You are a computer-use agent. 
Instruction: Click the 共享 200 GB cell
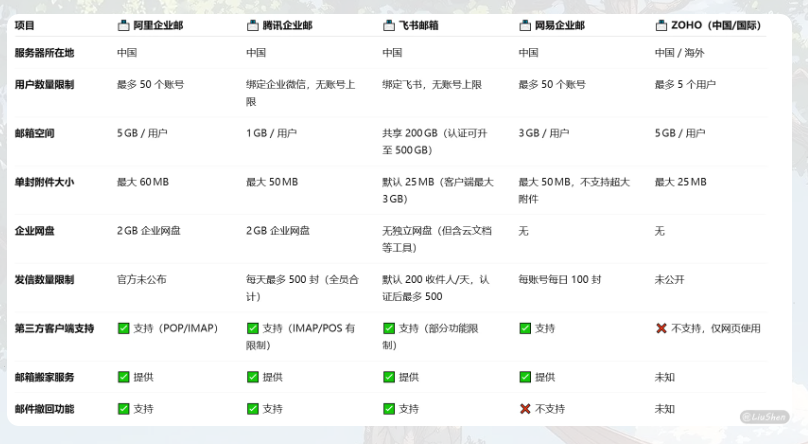434,142
